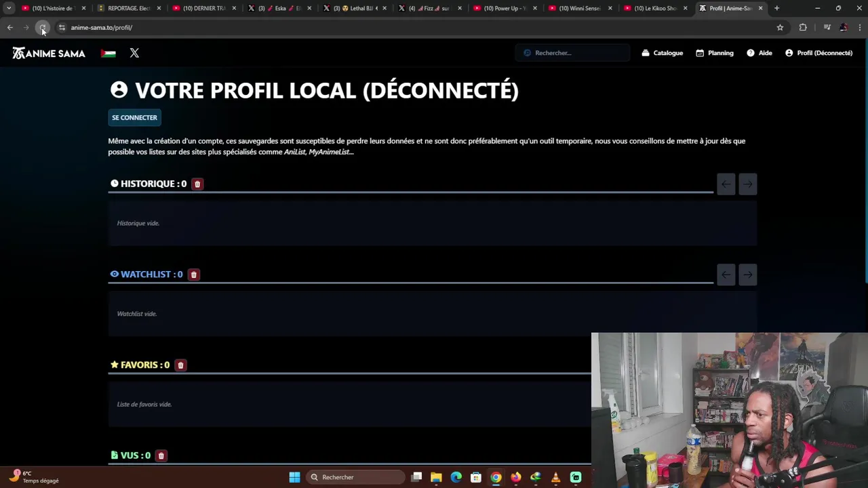Go back with the browser back arrow
Viewport: 868px width, 488px height.
(9, 28)
